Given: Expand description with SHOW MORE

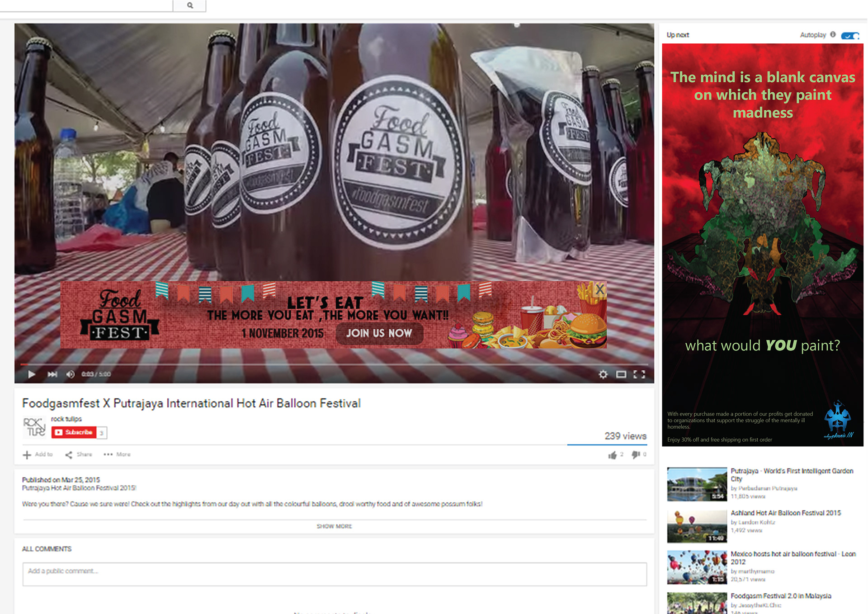Looking at the screenshot, I should tap(335, 526).
